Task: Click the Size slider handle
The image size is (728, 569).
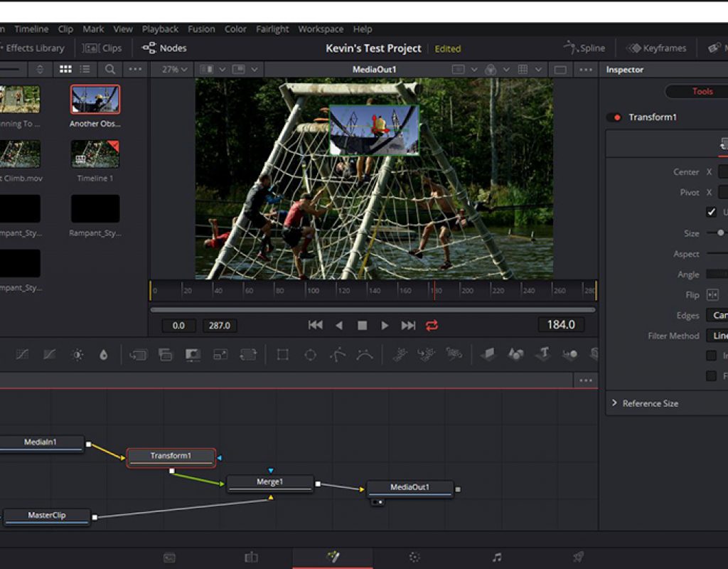Action: click(721, 233)
